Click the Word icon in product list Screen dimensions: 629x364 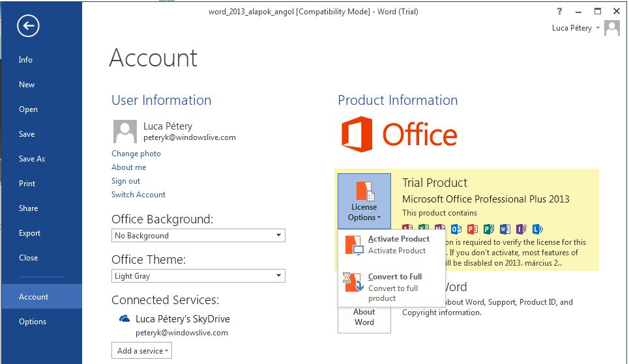click(505, 229)
